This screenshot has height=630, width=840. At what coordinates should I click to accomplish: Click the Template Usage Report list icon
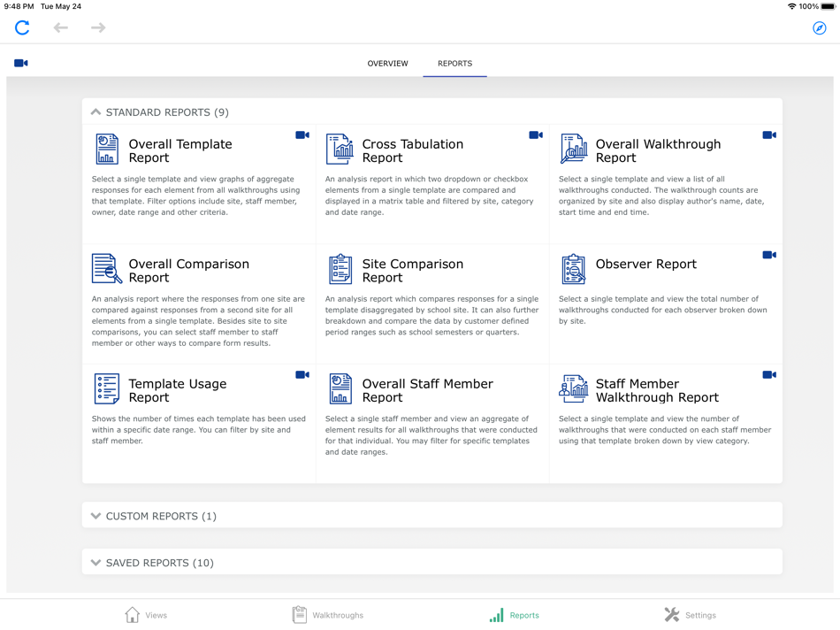[107, 388]
